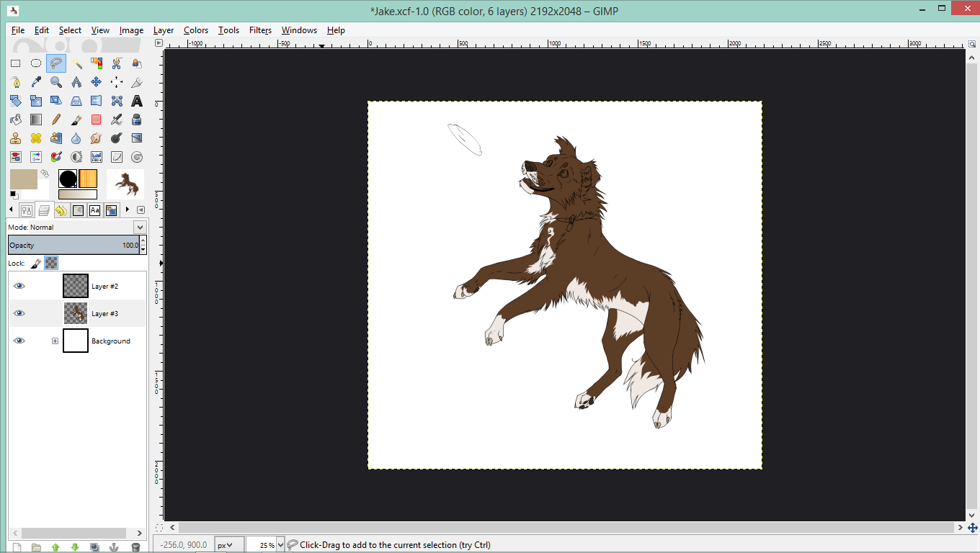Select the Scissors Select tool

[116, 63]
